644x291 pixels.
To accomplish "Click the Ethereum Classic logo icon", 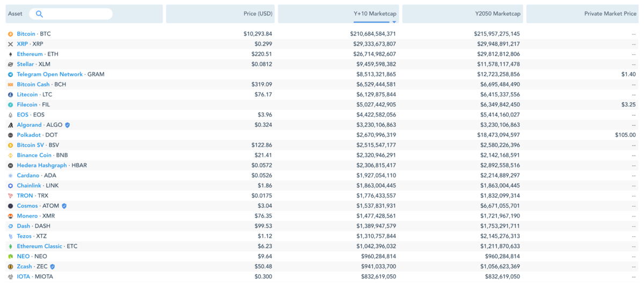I will click(x=10, y=246).
